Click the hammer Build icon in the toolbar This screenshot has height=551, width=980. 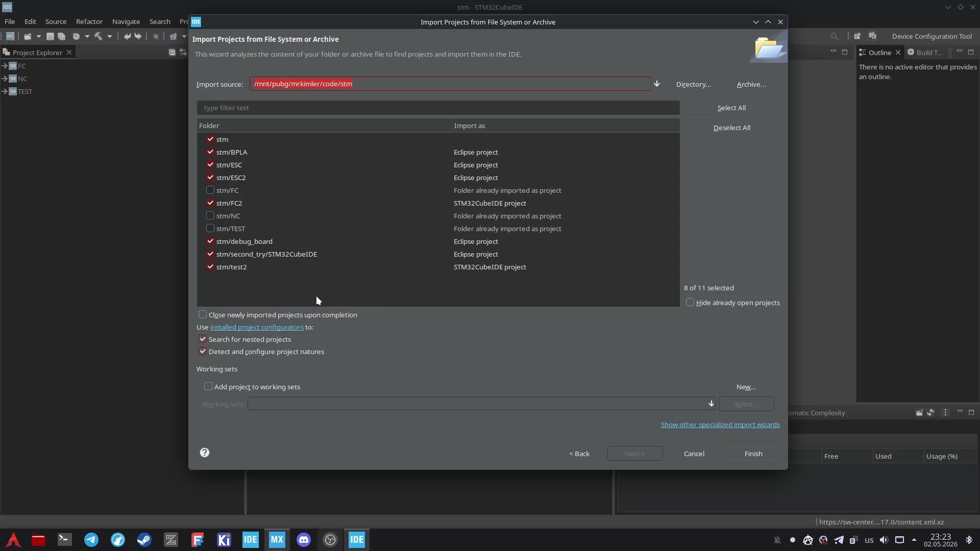pyautogui.click(x=98, y=36)
